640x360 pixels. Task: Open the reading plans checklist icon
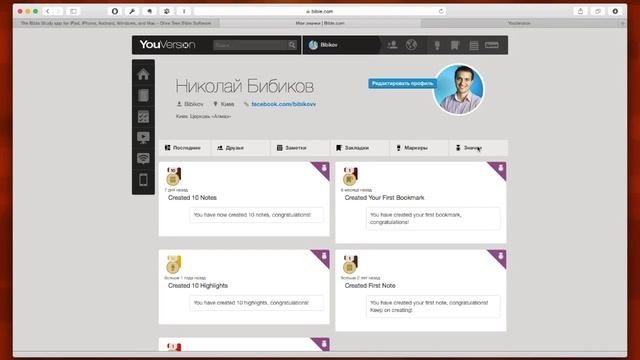[x=143, y=117]
